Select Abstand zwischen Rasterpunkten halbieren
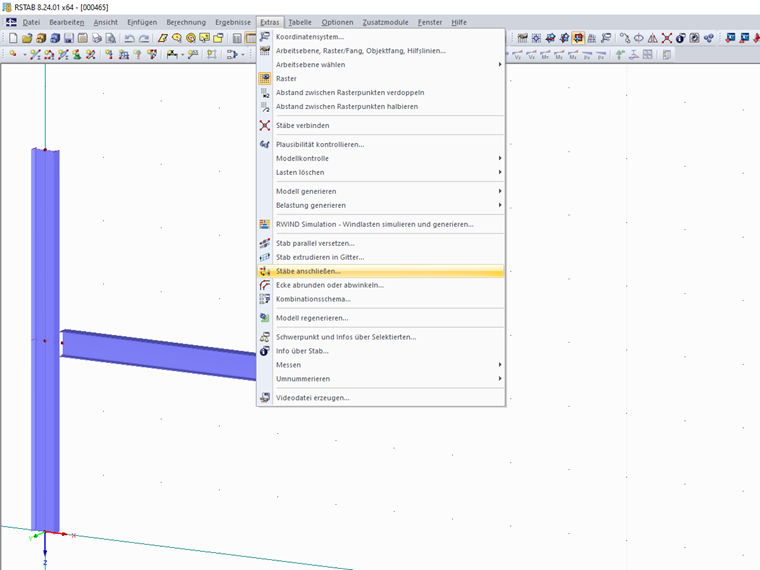The image size is (760, 570). 380,106
